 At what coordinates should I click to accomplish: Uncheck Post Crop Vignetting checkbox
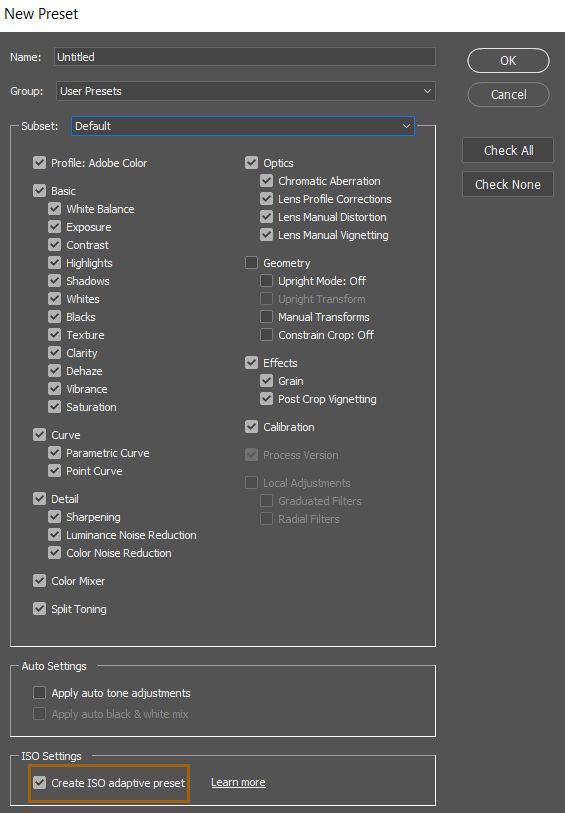pyautogui.click(x=266, y=399)
